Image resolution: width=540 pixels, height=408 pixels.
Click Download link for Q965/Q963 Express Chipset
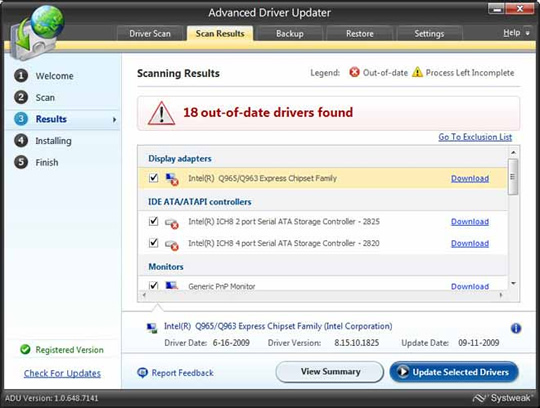click(470, 178)
